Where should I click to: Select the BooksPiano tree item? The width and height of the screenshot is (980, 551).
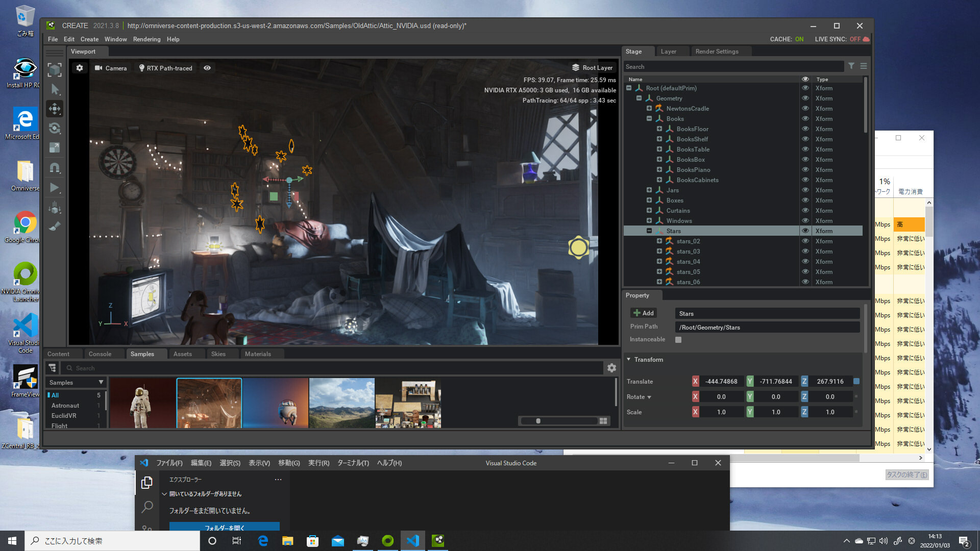pos(693,169)
